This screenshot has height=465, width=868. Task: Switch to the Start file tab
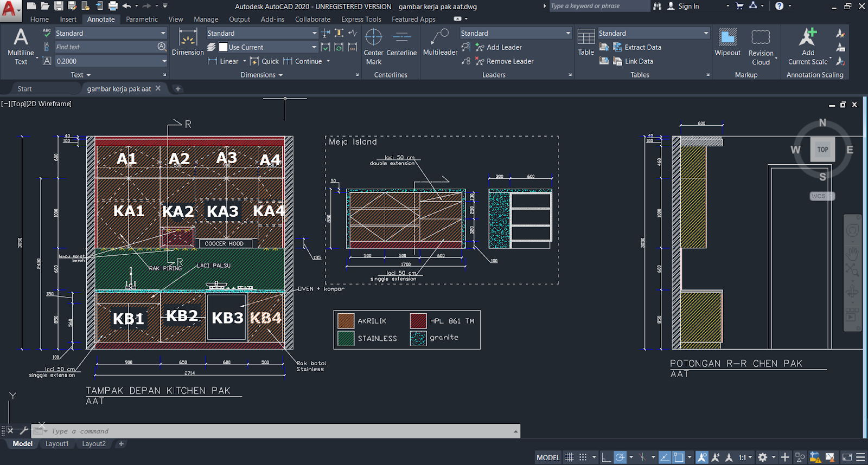coord(24,89)
